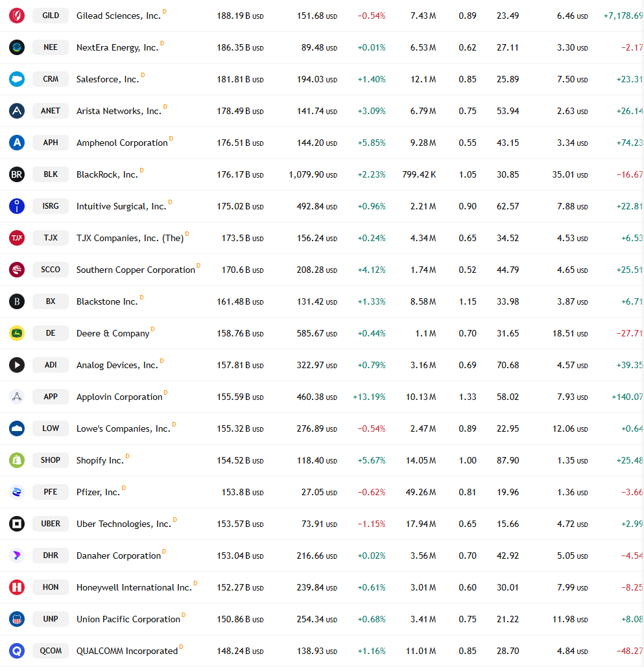The width and height of the screenshot is (644, 667).
Task: Select the DHR ticker badge
Action: (x=51, y=556)
